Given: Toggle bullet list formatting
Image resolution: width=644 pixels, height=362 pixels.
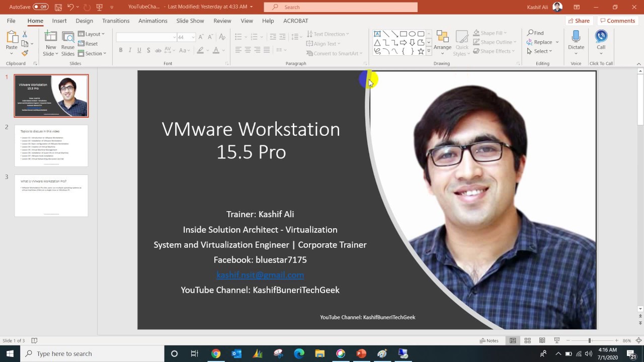Looking at the screenshot, I should [x=238, y=37].
